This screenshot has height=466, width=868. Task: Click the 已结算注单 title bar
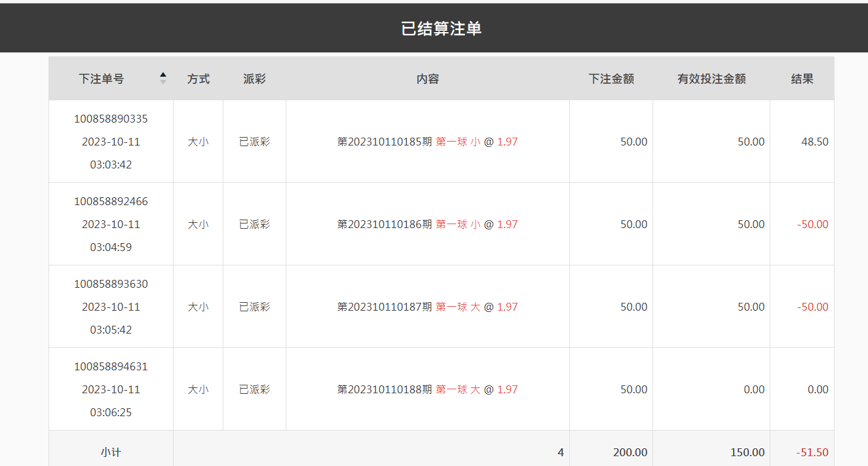pos(434,28)
